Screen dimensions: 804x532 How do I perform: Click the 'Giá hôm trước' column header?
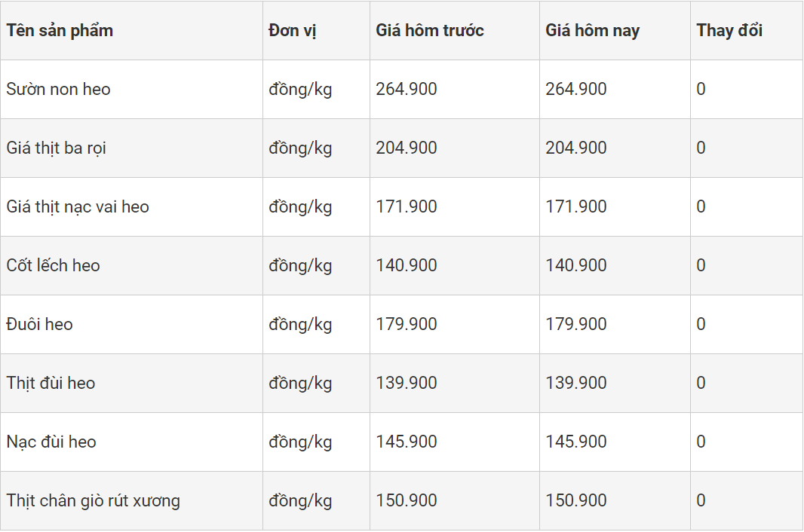[430, 31]
